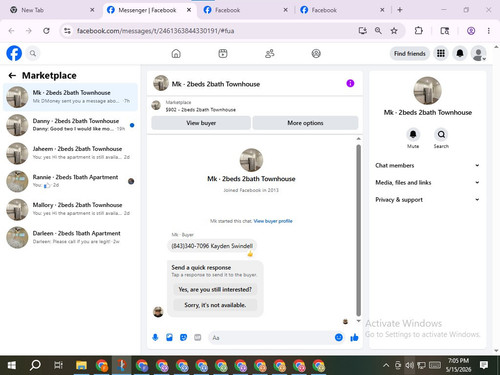This screenshot has height=375, width=500.
Task: Choose a GIF icon
Action: 198,338
